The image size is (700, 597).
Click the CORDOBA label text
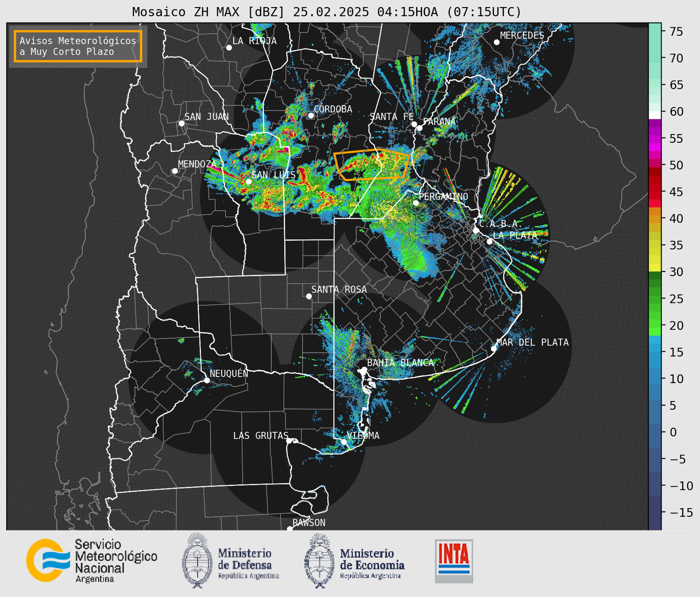coord(333,109)
